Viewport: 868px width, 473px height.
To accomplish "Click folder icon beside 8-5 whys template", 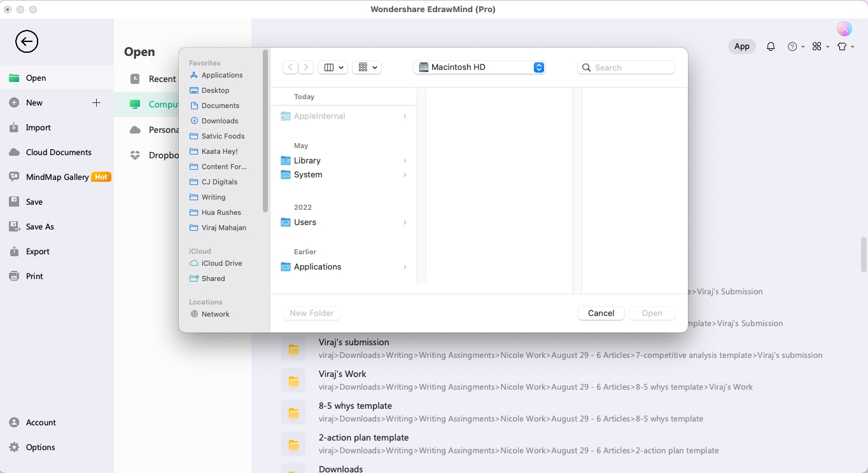I will click(293, 412).
